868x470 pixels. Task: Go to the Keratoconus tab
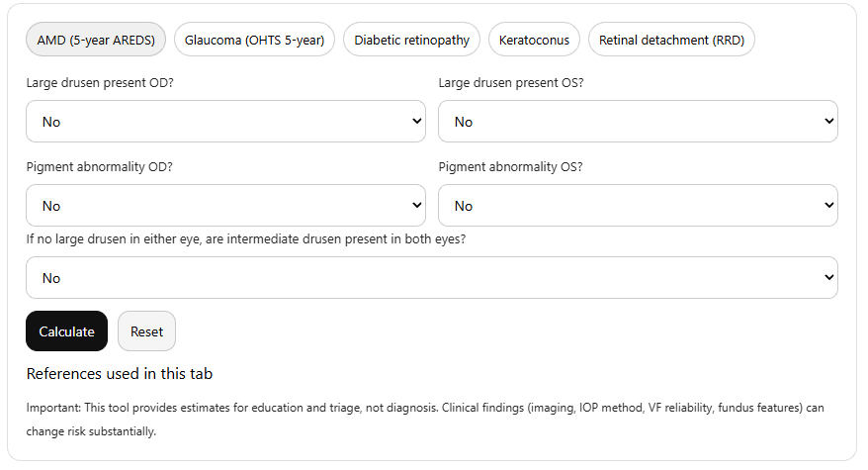(x=534, y=41)
